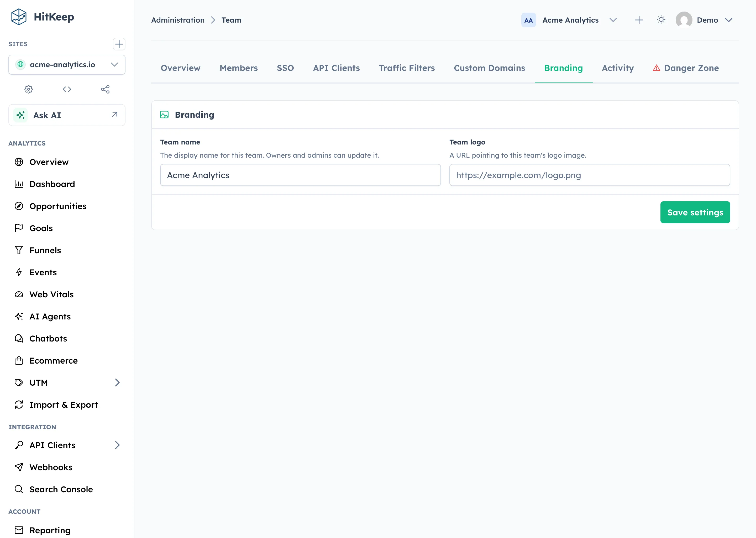Toggle light/dark theme sun icon
This screenshot has width=756, height=538.
click(661, 20)
